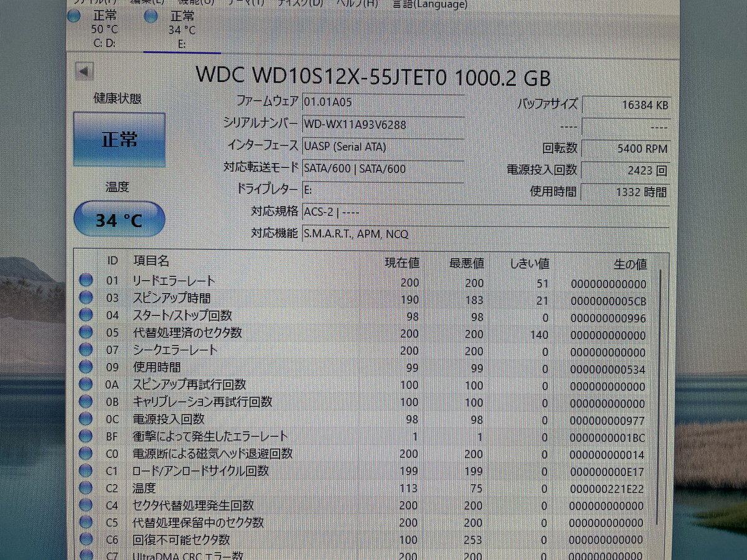Click the power-on hours value 1332 時間

(626, 192)
